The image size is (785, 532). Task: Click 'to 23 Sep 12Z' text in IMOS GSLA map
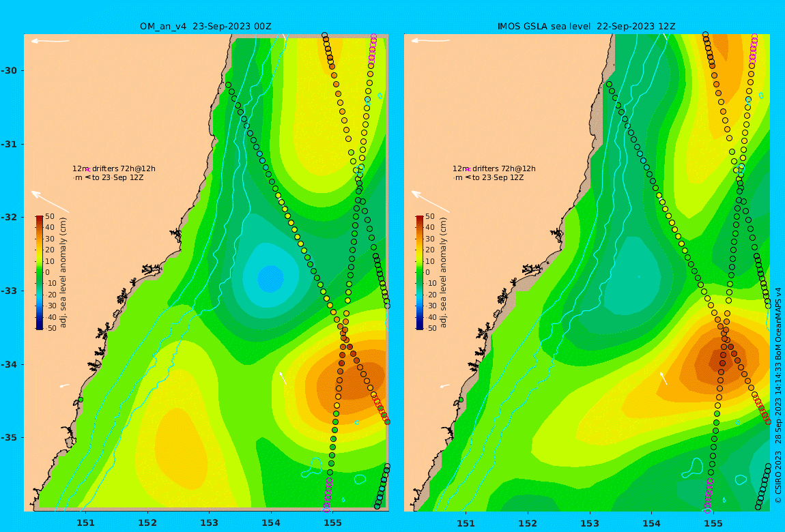tap(498, 177)
